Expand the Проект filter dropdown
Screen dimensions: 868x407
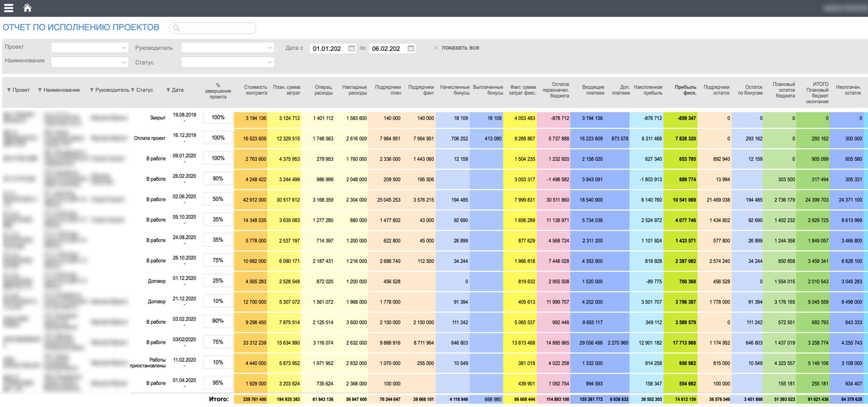pyautogui.click(x=89, y=47)
